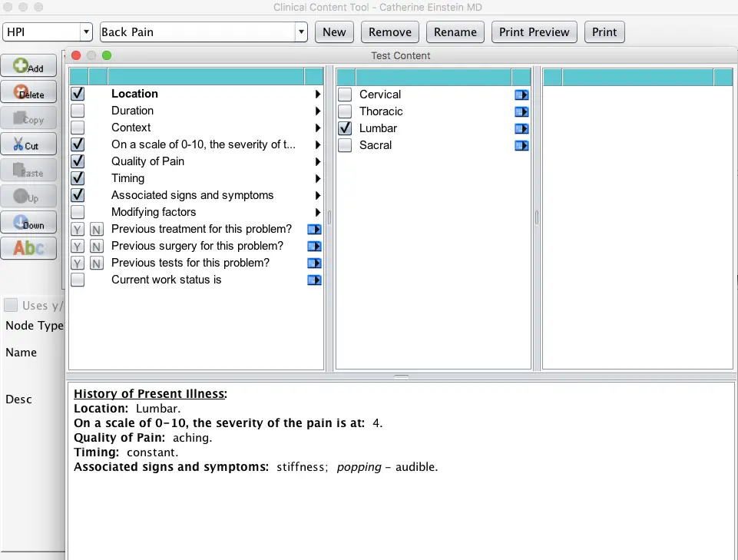This screenshot has width=738, height=560.
Task: Open details arrow next to Cervical
Action: (521, 94)
